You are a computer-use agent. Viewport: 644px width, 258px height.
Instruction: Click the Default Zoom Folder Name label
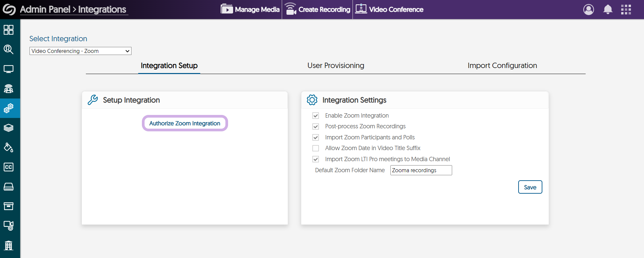(x=350, y=170)
